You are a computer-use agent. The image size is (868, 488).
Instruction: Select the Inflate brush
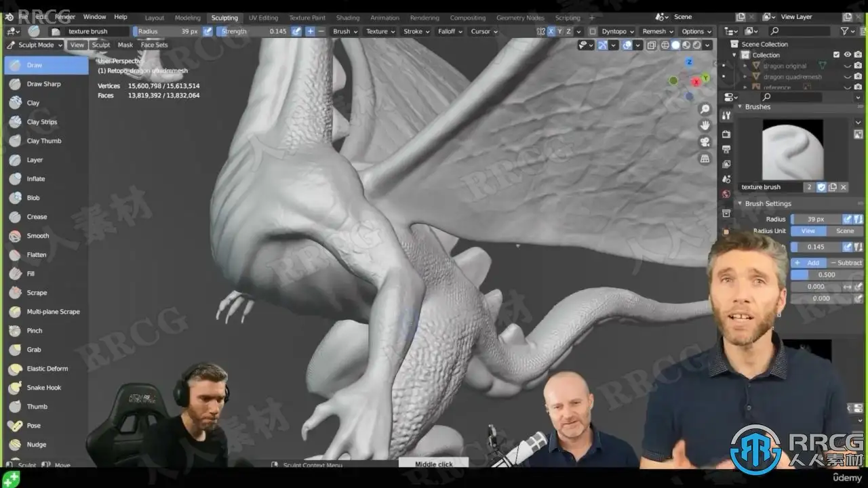(46, 179)
